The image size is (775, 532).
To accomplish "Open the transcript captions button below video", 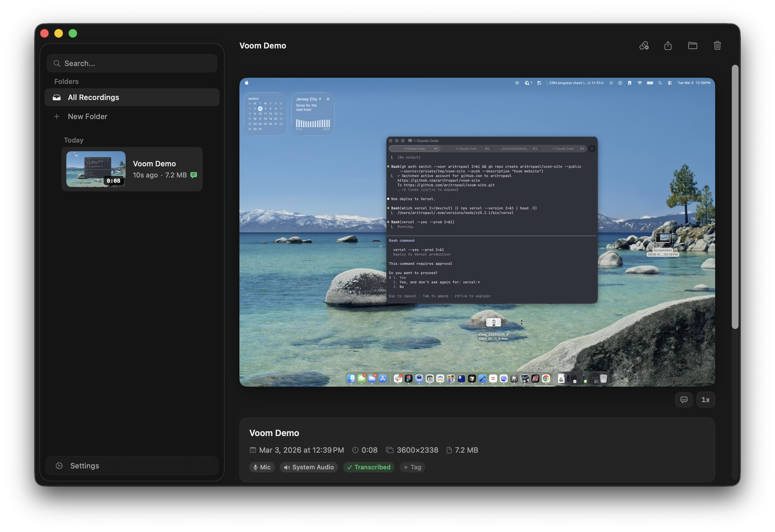I will click(684, 400).
